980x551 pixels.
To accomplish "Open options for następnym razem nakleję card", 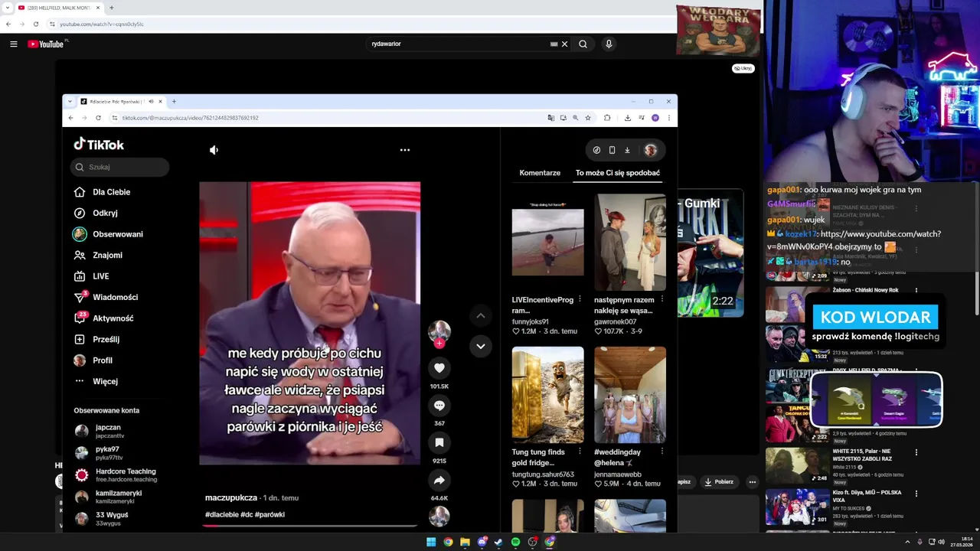I will [662, 299].
